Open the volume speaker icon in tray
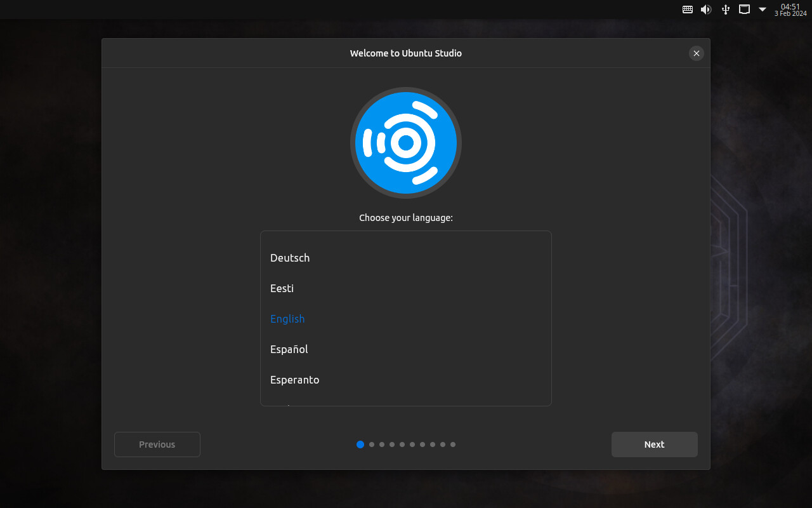 [706, 10]
